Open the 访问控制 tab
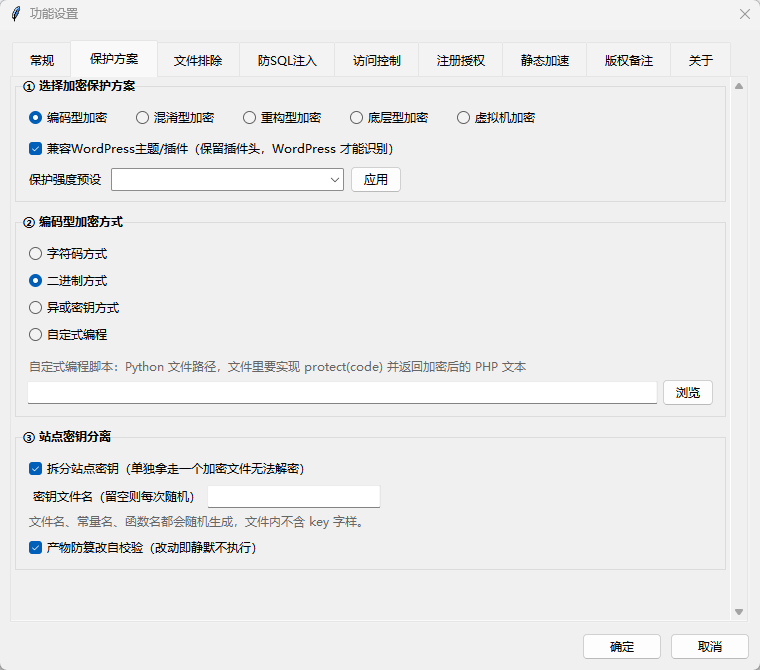 pyautogui.click(x=376, y=61)
